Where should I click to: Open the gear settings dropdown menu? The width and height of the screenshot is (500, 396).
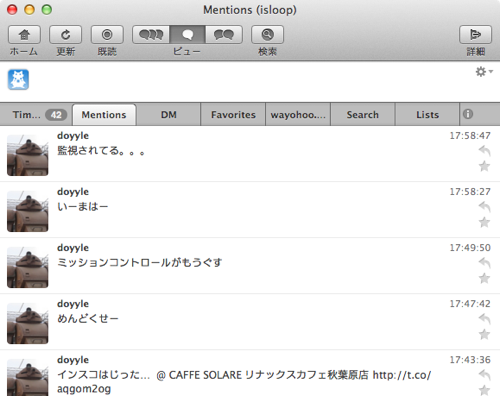pyautogui.click(x=484, y=72)
